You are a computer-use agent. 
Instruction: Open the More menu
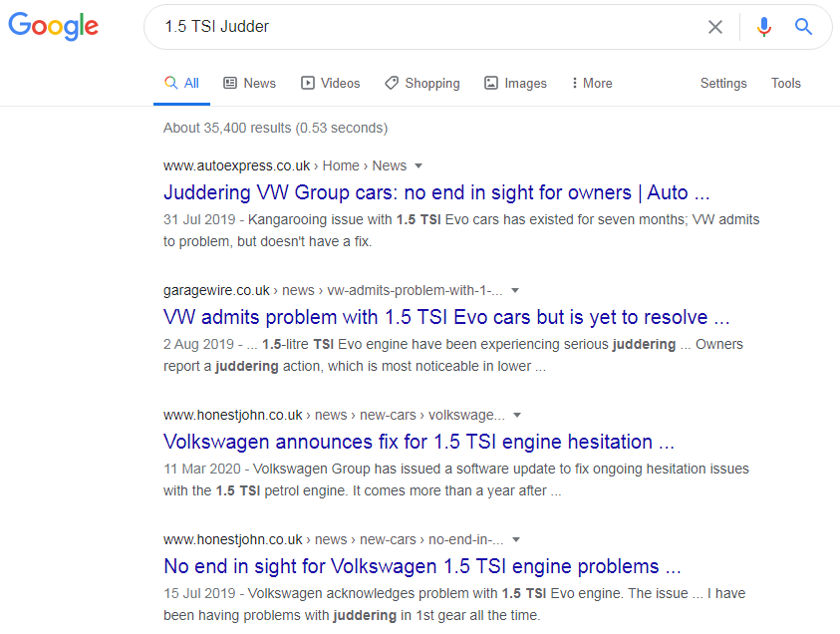pos(592,83)
